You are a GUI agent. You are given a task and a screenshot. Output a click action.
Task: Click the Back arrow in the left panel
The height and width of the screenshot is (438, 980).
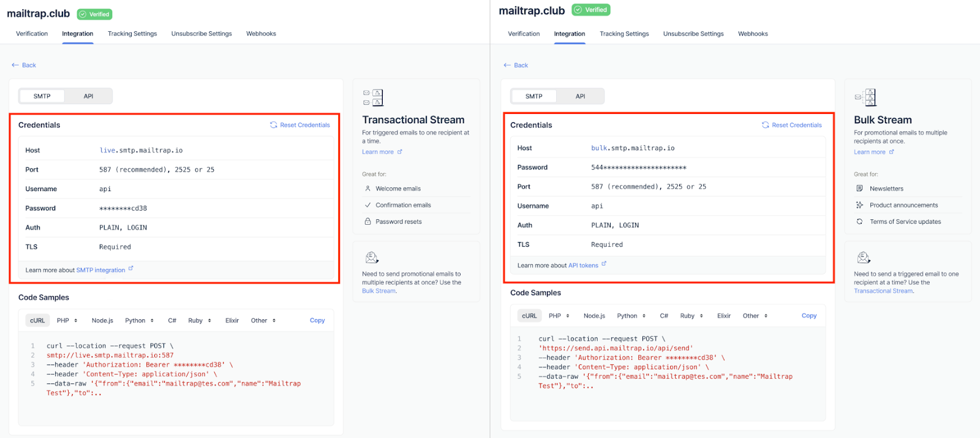tap(15, 65)
